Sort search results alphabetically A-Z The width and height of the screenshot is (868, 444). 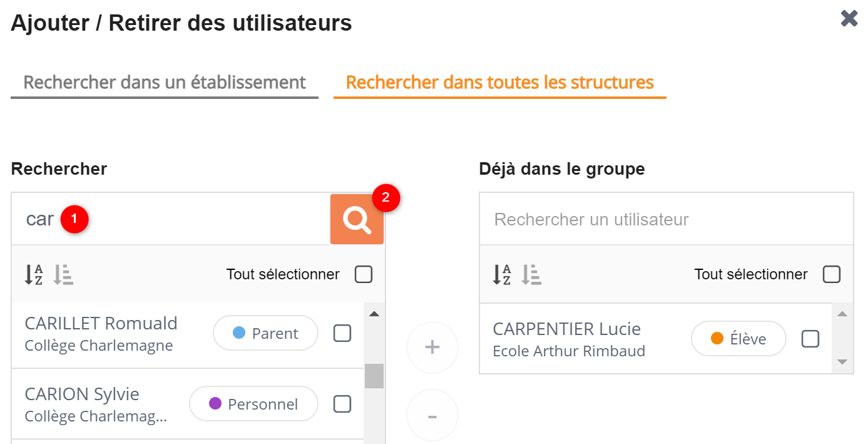(x=34, y=274)
